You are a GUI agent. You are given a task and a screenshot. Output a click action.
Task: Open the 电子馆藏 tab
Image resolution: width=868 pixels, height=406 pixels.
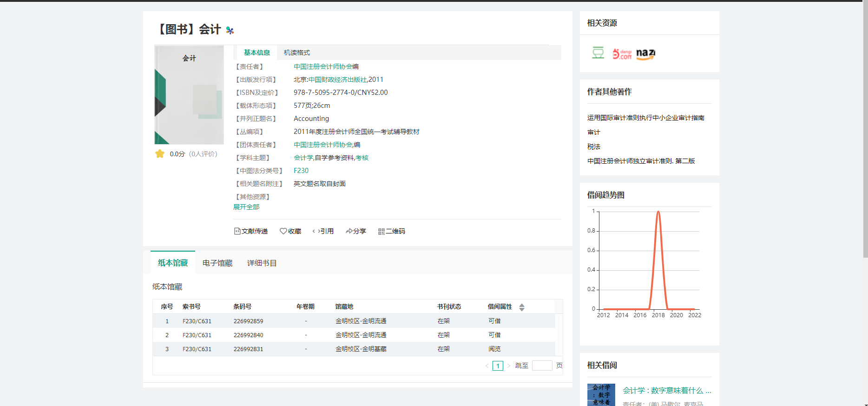pos(217,263)
